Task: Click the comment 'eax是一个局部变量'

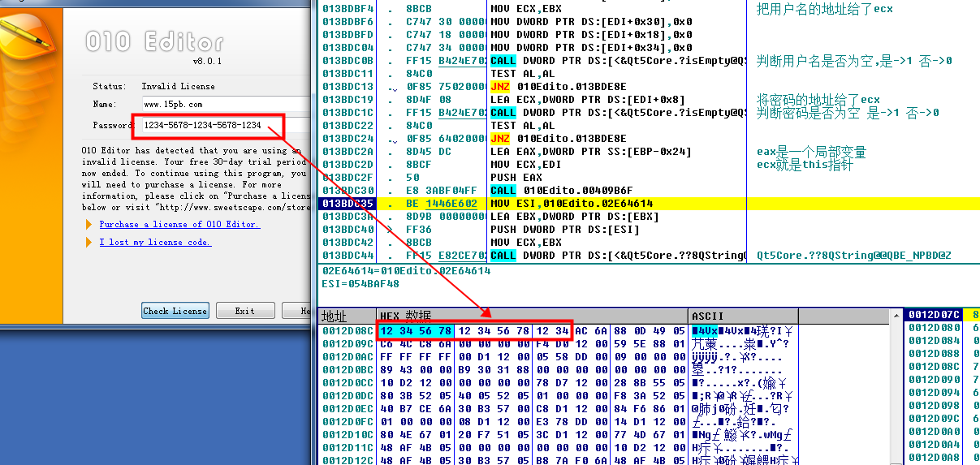Action: [x=811, y=152]
